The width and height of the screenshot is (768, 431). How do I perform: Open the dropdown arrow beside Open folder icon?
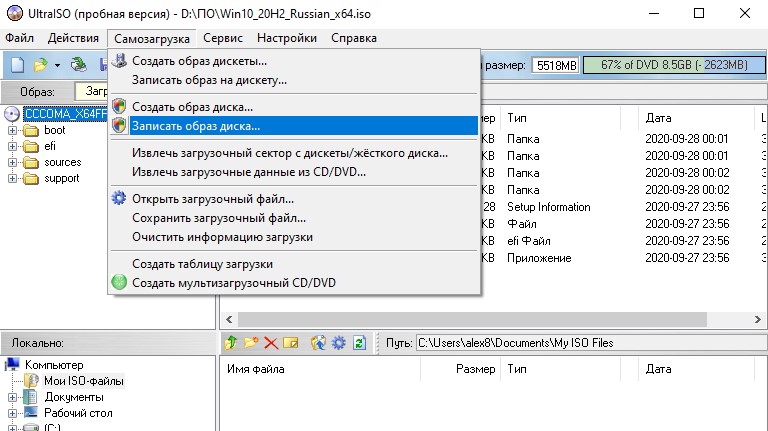tap(57, 65)
